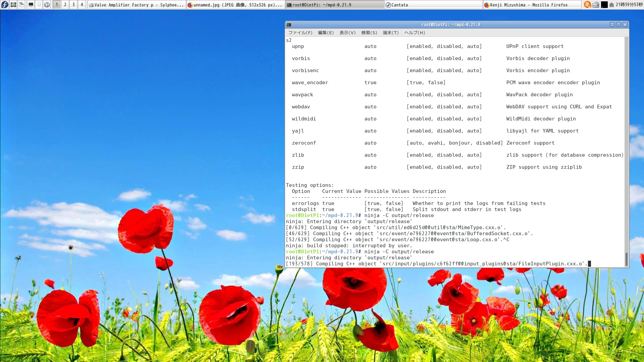Image resolution: width=644 pixels, height=362 pixels.
Task: Switch to workspace 3
Action: [x=73, y=5]
